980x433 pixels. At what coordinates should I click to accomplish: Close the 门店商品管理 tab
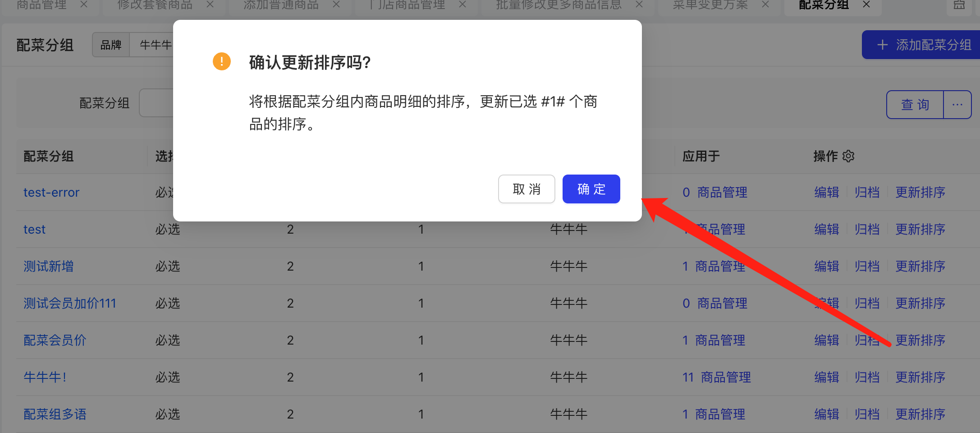(462, 5)
